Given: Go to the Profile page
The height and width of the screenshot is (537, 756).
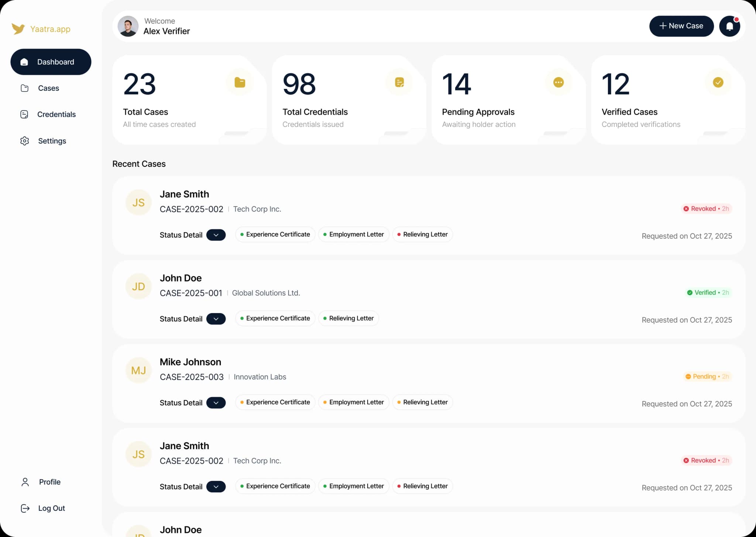Looking at the screenshot, I should [x=51, y=482].
